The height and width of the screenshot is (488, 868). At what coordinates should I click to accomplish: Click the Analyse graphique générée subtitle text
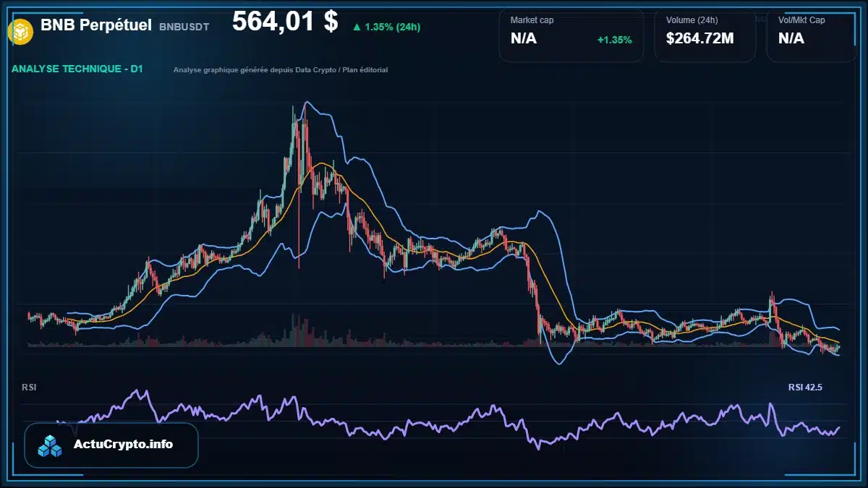281,70
